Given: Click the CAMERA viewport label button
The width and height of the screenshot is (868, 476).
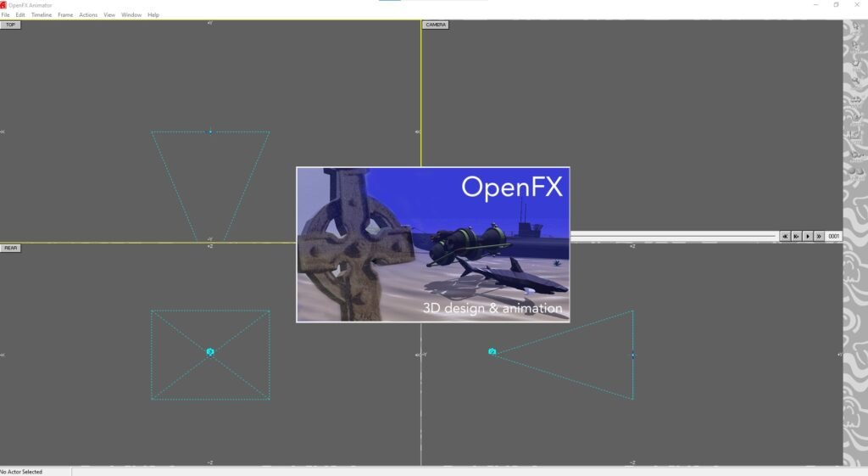Looking at the screenshot, I should pos(436,25).
